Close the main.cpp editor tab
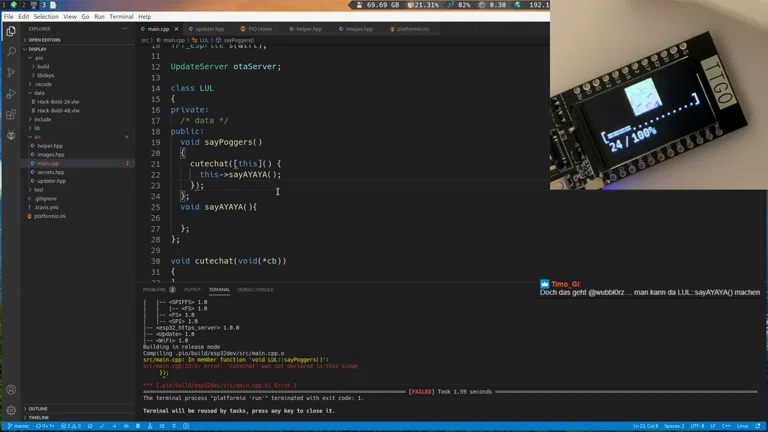The width and height of the screenshot is (768, 432). click(x=176, y=29)
